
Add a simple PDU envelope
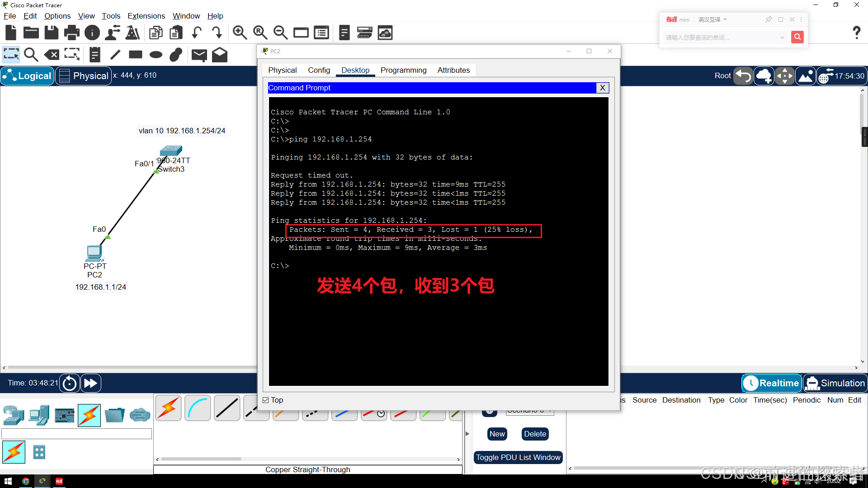tap(199, 55)
